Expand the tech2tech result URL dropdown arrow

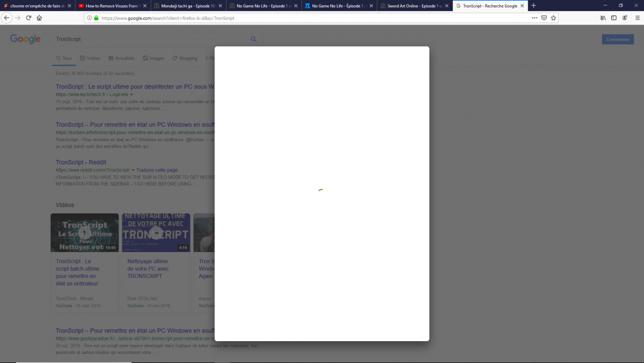[x=131, y=95]
